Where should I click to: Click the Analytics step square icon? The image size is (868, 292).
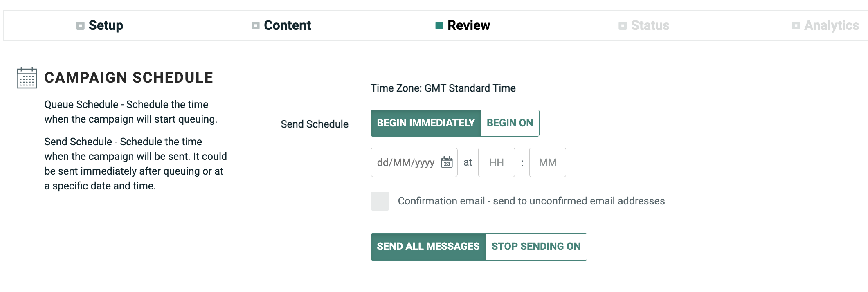point(796,26)
